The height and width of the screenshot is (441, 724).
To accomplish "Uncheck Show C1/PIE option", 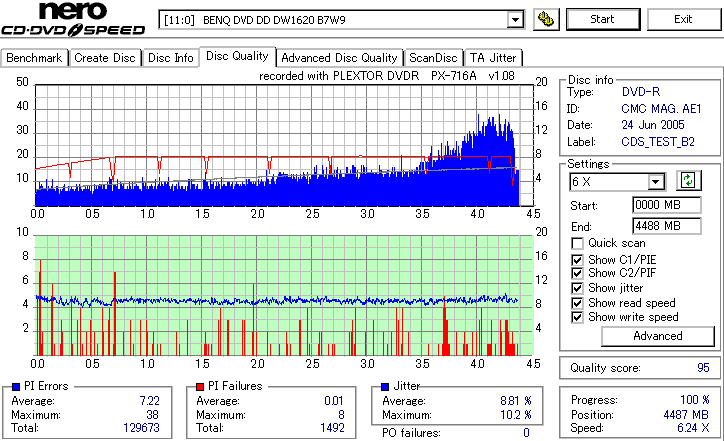I will click(577, 260).
